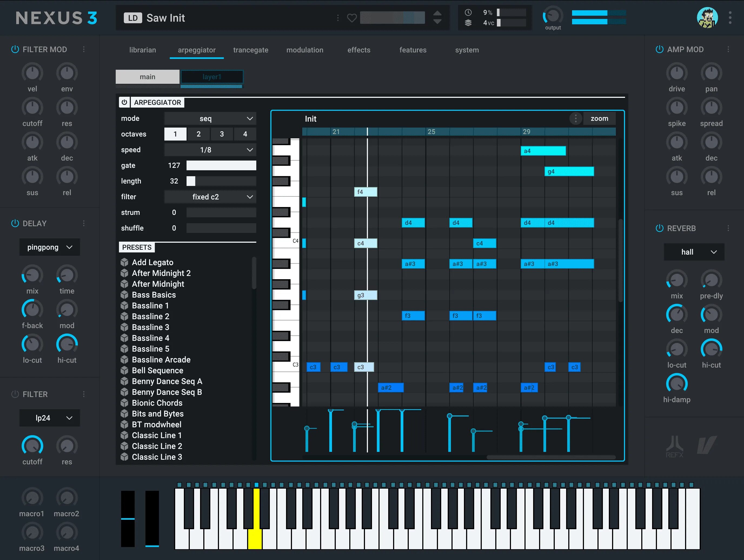
Task: Select the main layer button
Action: pyautogui.click(x=147, y=77)
